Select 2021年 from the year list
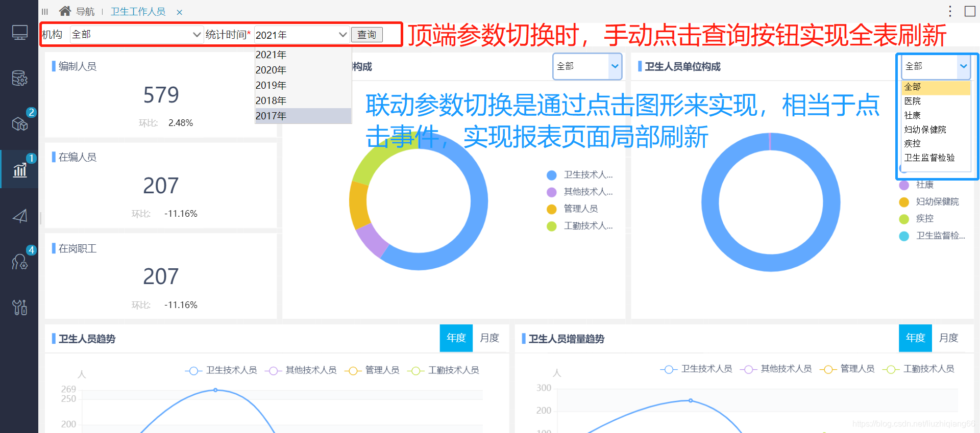Screen dimensions: 980x433 [303, 55]
